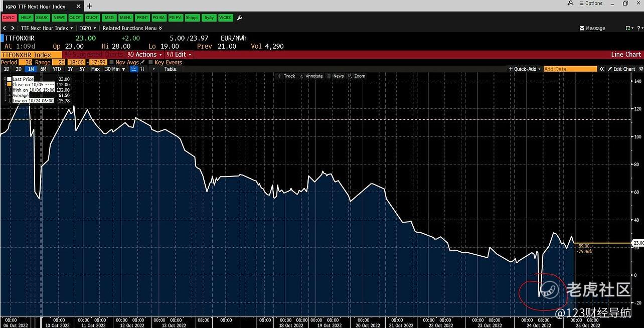This screenshot has height=328, width=644.
Task: Toggle the Key Events checkbox
Action: point(151,63)
